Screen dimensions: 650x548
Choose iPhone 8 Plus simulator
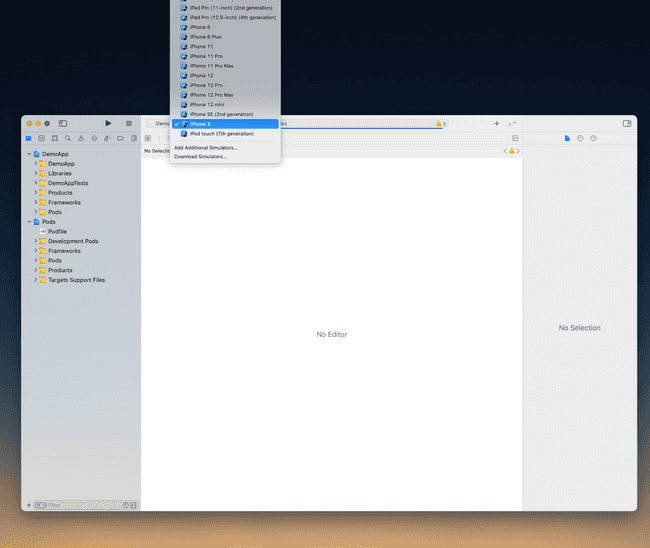(225, 37)
